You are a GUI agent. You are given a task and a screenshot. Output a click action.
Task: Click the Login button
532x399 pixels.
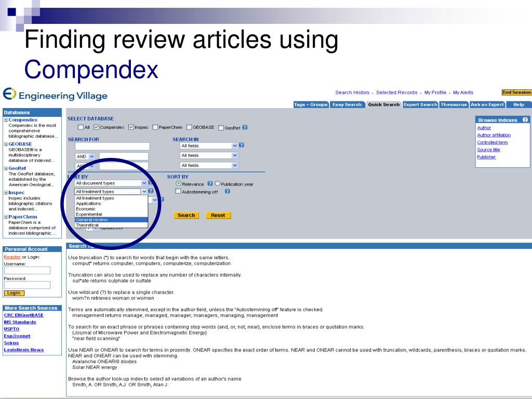pos(14,293)
